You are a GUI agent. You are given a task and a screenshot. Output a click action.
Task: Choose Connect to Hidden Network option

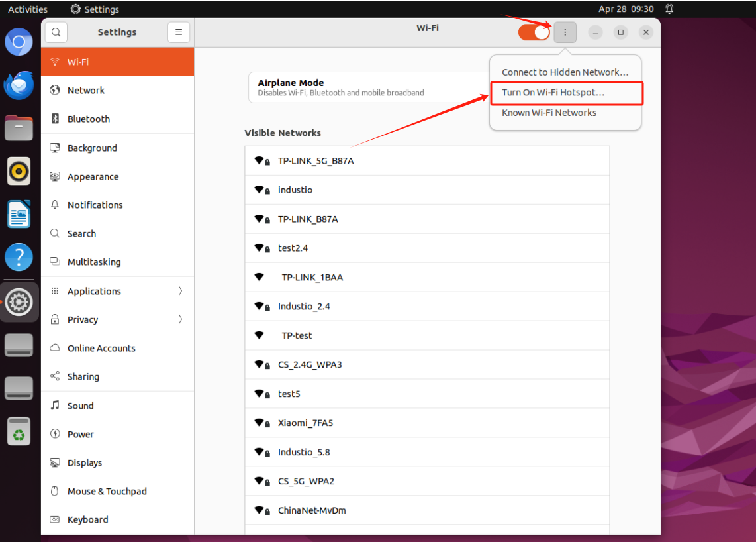pyautogui.click(x=565, y=72)
